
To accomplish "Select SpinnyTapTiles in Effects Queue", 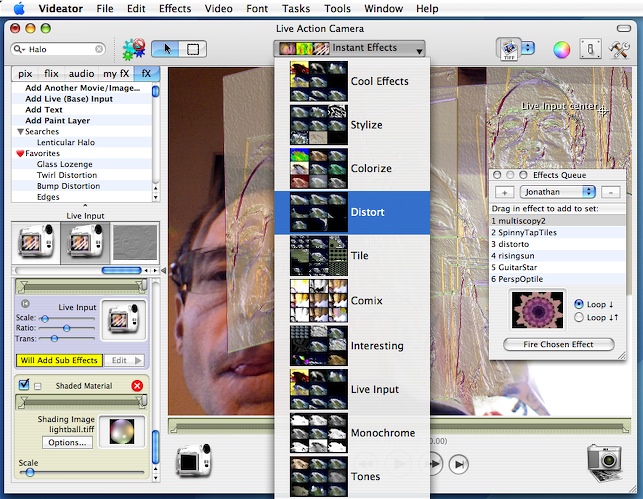I will tap(558, 232).
